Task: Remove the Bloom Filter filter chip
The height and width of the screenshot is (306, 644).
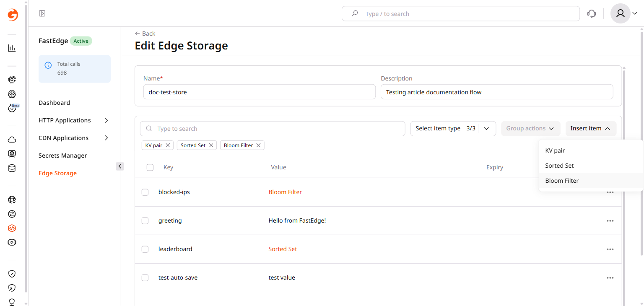Action: click(x=259, y=145)
